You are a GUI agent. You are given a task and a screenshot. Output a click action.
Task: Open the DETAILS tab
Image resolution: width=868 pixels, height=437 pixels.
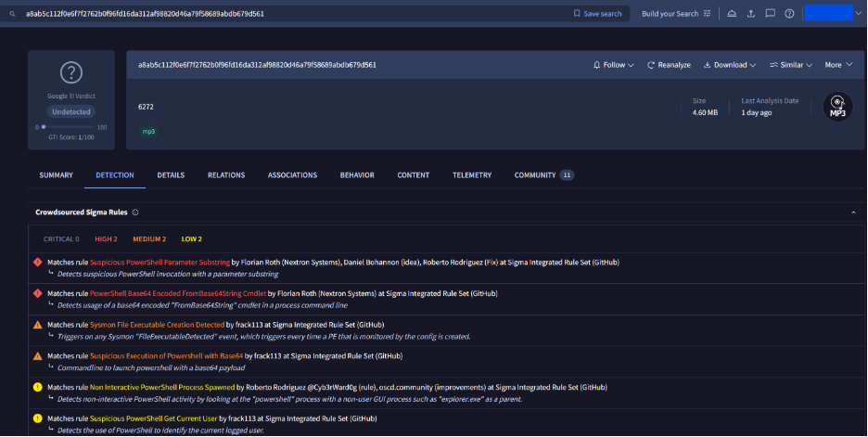point(171,175)
